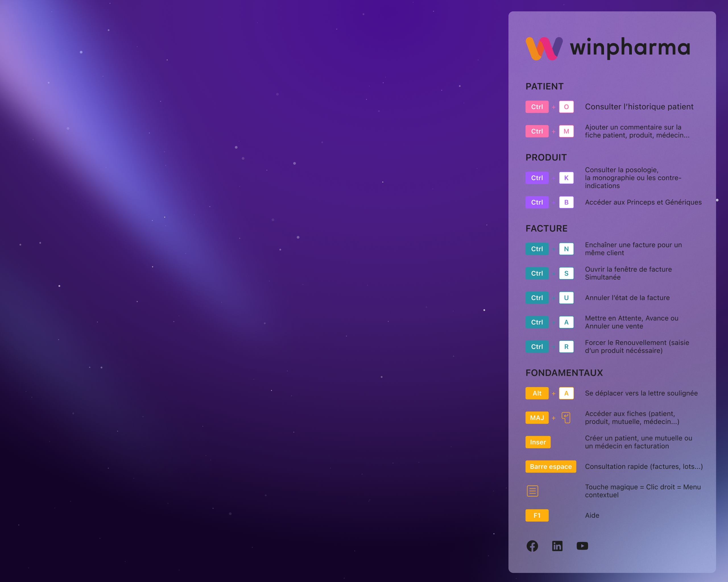Click the text Consulter l'historique patient
This screenshot has width=728, height=582.
(639, 107)
